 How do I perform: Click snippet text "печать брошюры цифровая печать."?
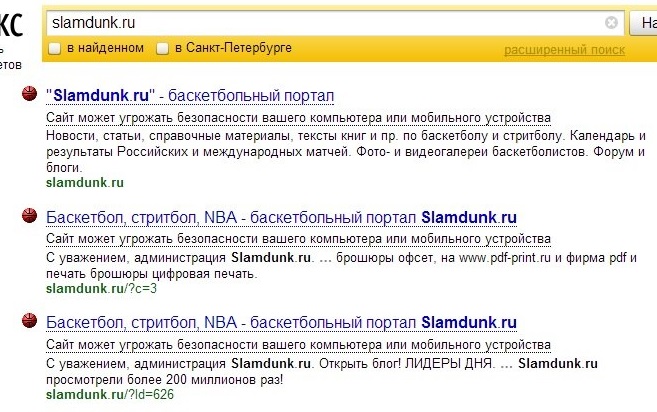coord(152,274)
